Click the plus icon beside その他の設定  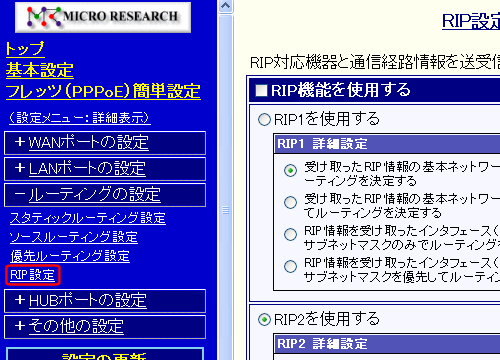pyautogui.click(x=20, y=326)
